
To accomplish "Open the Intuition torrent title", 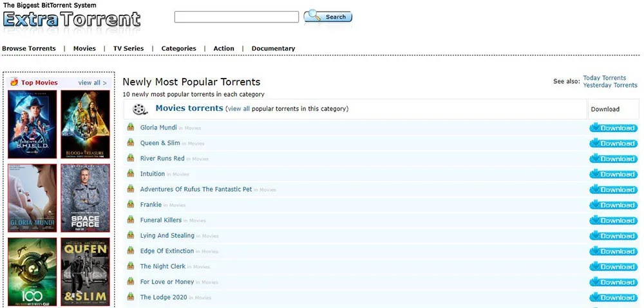I will (153, 174).
